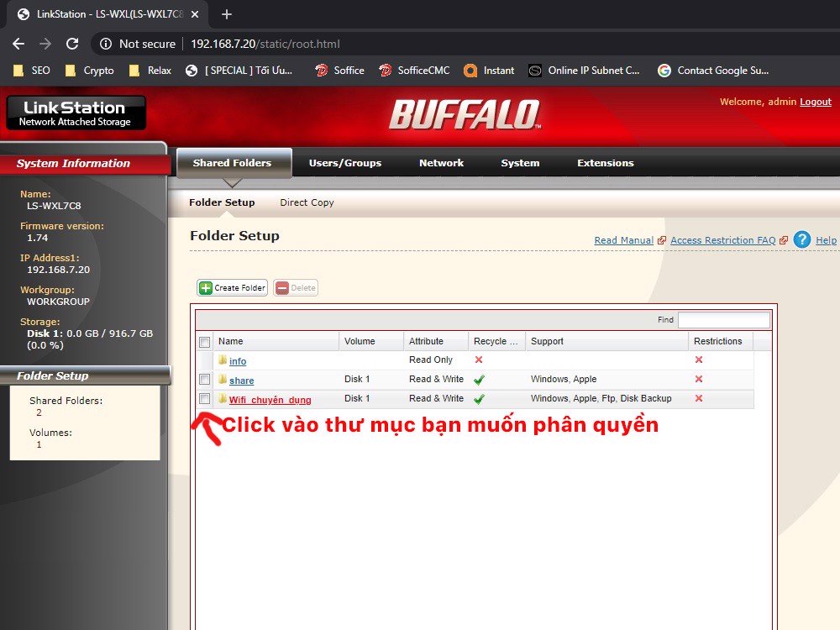Click the browser back arrow
This screenshot has height=630, width=840.
(x=18, y=44)
